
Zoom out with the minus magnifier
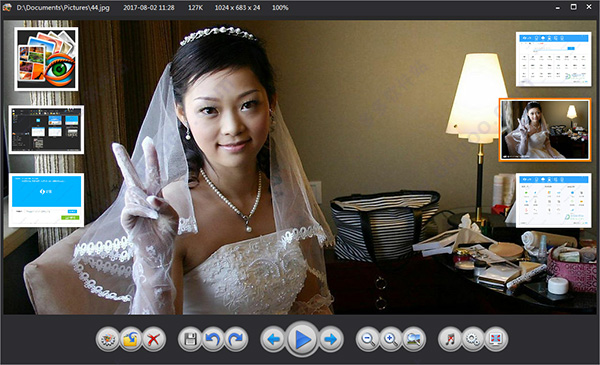point(368,339)
